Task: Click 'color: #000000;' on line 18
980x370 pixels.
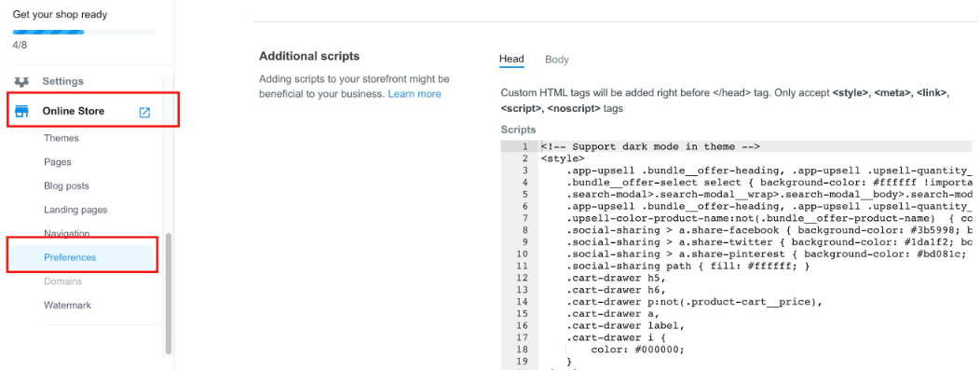Action: 637,349
